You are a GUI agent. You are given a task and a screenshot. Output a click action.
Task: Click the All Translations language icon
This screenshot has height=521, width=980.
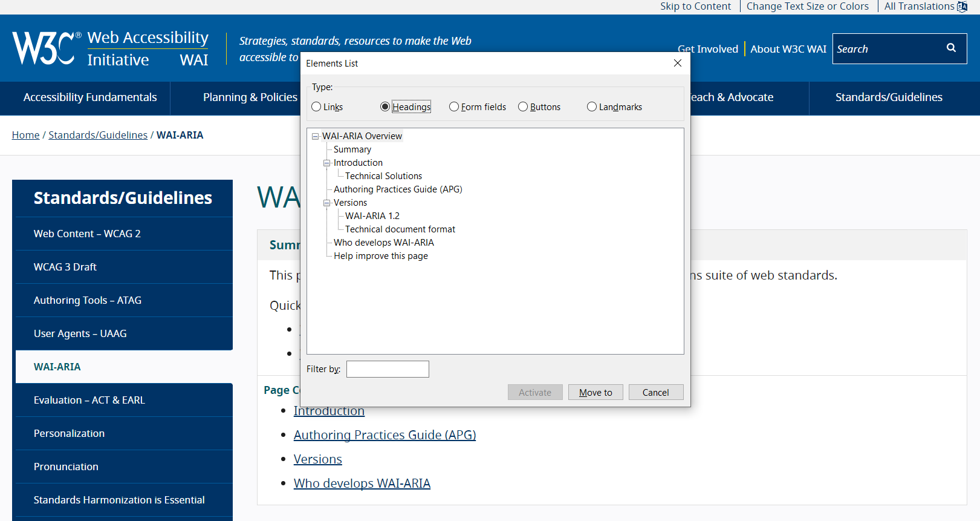click(x=962, y=7)
